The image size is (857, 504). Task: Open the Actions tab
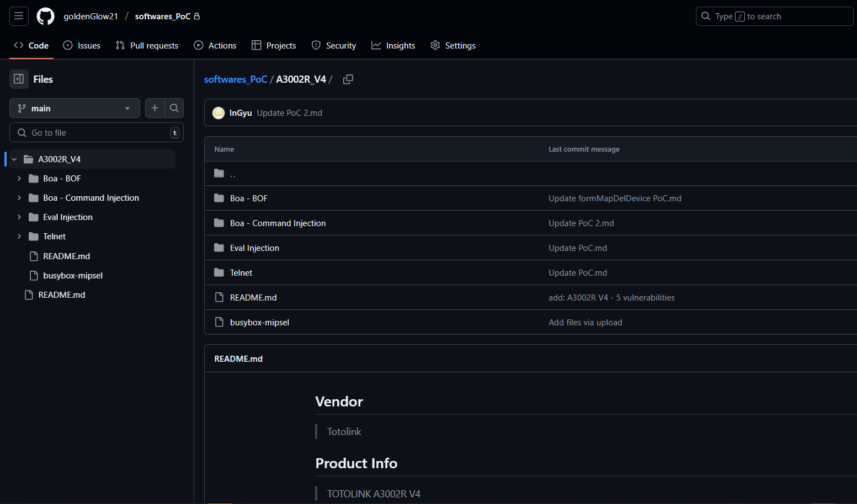tap(215, 46)
